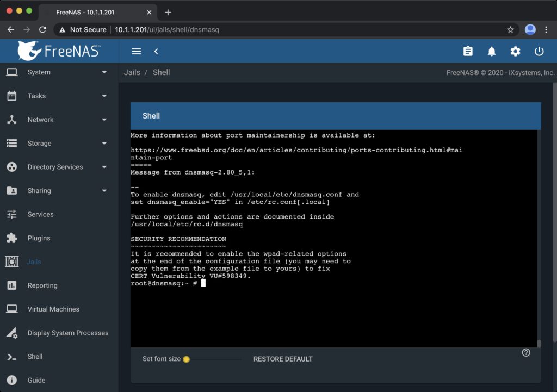
Task: Close the FreeNAS browser tab
Action: 149,13
